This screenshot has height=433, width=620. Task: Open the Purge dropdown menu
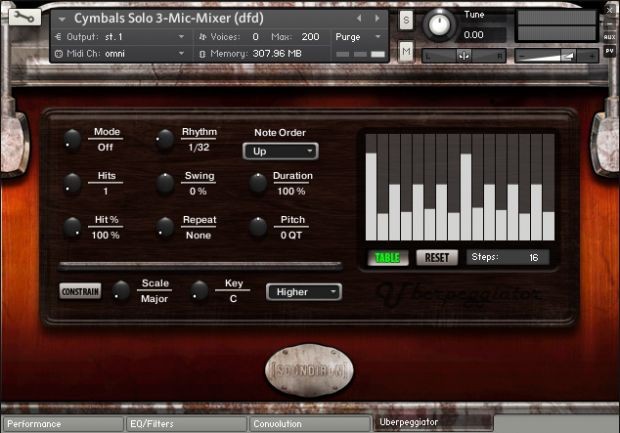pyautogui.click(x=358, y=37)
